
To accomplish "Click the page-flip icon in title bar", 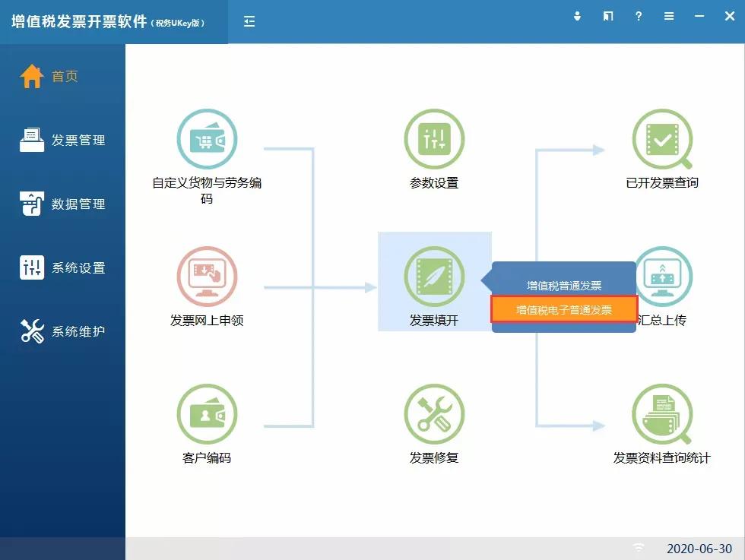I will point(607,15).
